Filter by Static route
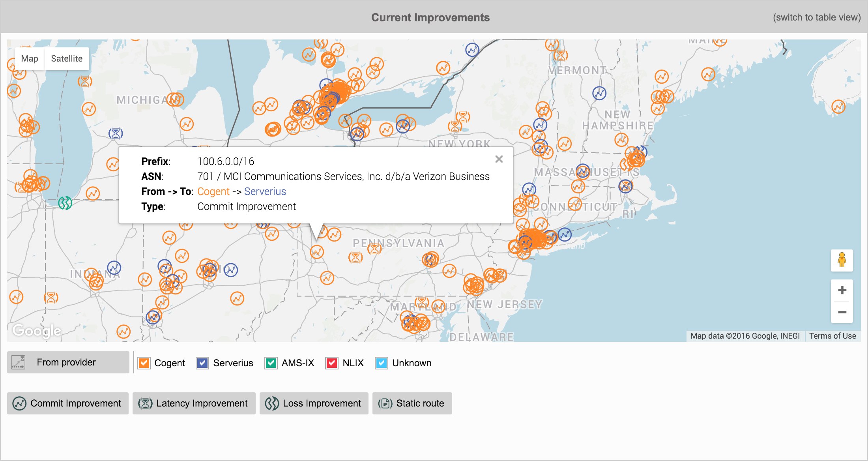Viewport: 868px width, 461px height. [412, 403]
